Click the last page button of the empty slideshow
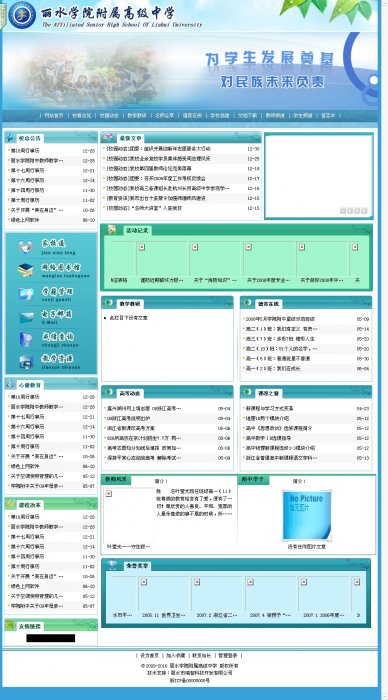This screenshot has width=388, height=700. [364, 211]
